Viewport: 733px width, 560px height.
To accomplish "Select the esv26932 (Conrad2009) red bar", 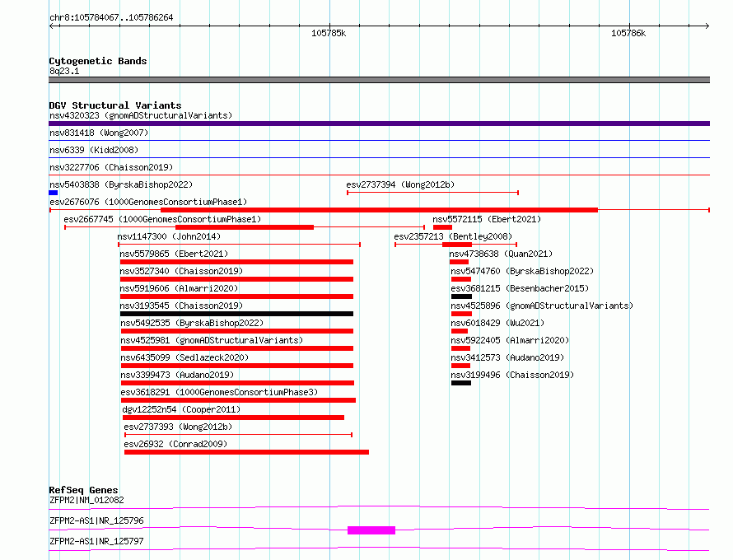I will (x=246, y=452).
